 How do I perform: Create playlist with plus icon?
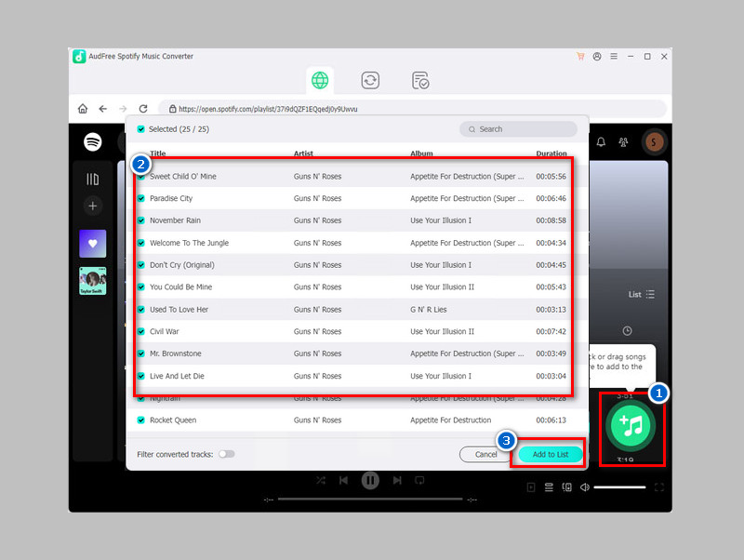(x=92, y=206)
